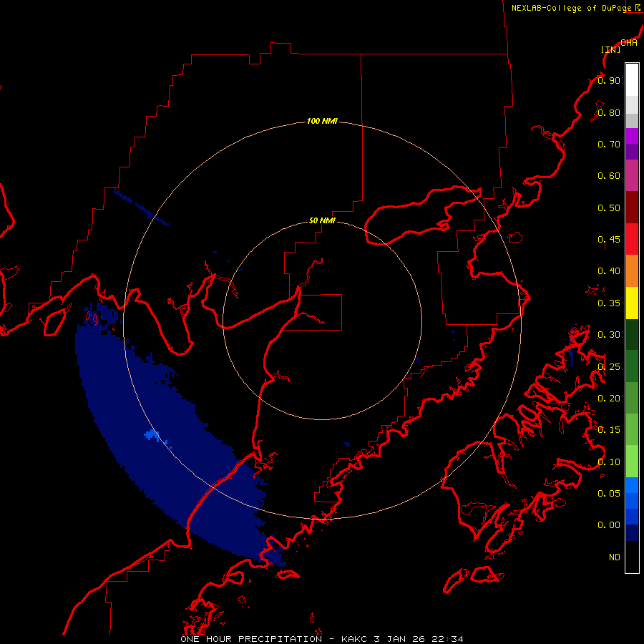The image size is (644, 644).
Task: Click the 0.10 legend value
Action: [609, 462]
